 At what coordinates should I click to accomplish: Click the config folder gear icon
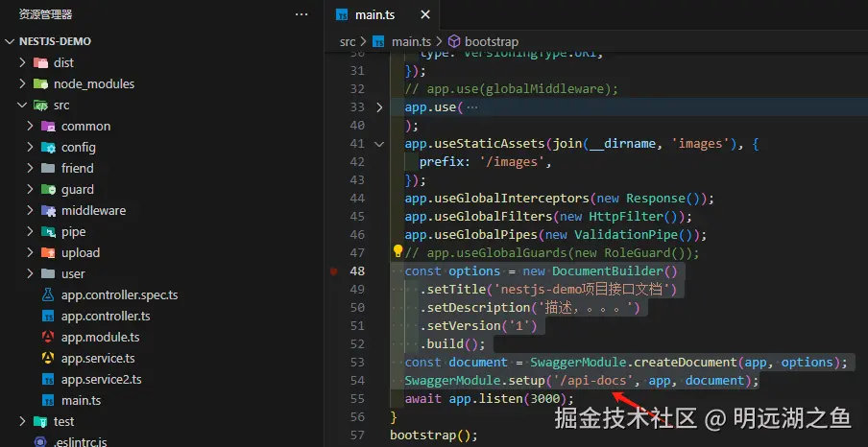click(48, 147)
